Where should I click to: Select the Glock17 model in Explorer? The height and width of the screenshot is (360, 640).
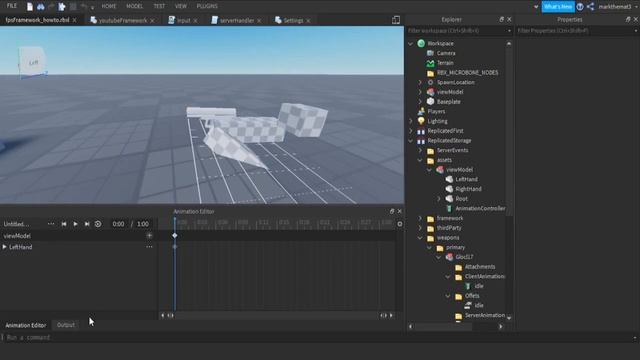tap(464, 257)
